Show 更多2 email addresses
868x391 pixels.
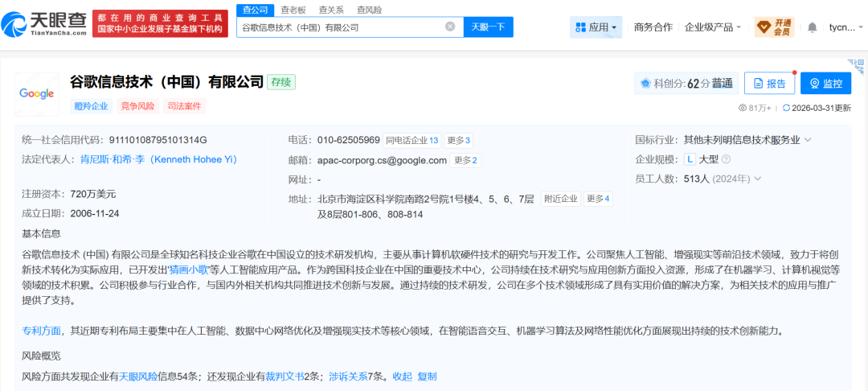tap(465, 161)
